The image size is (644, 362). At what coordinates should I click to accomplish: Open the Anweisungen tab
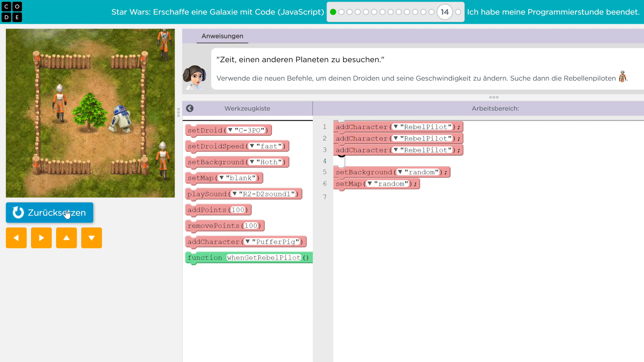click(x=222, y=36)
